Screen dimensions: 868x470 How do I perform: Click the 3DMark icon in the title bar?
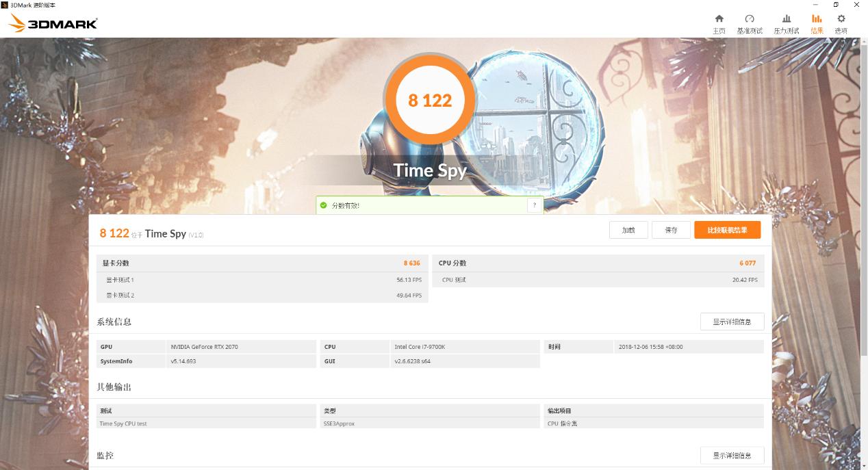tap(5, 5)
